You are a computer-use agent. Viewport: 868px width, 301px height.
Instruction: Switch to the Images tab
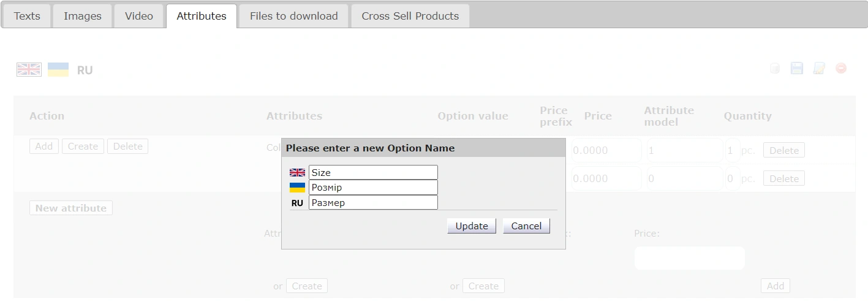[83, 17]
